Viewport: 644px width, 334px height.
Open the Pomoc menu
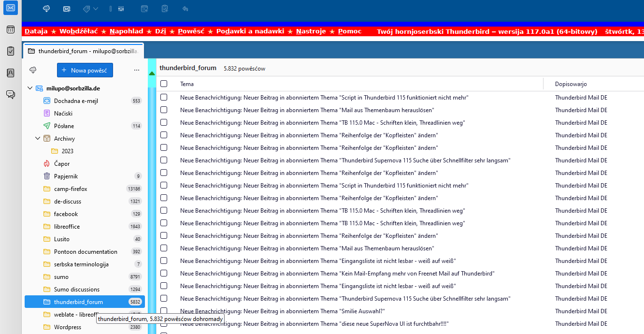(350, 31)
